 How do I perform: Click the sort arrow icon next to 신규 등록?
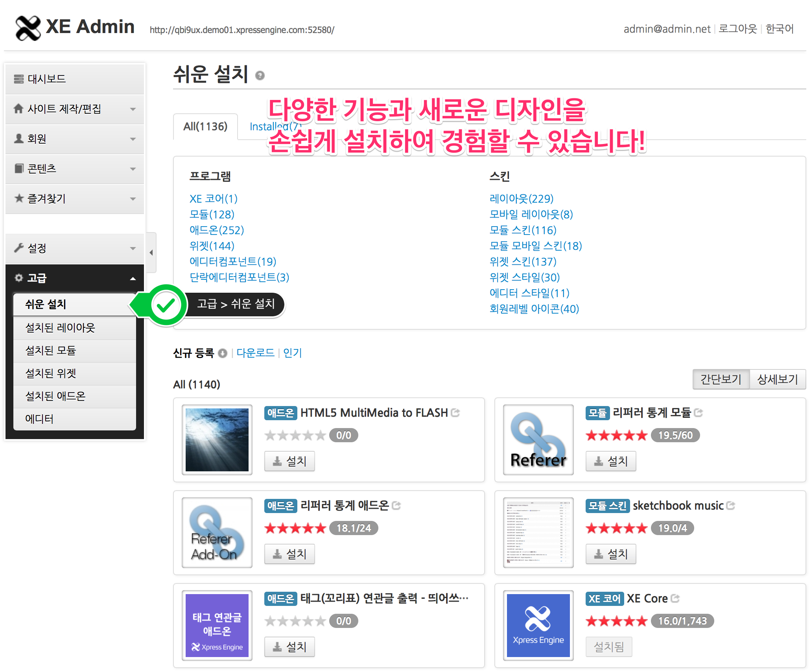point(222,353)
